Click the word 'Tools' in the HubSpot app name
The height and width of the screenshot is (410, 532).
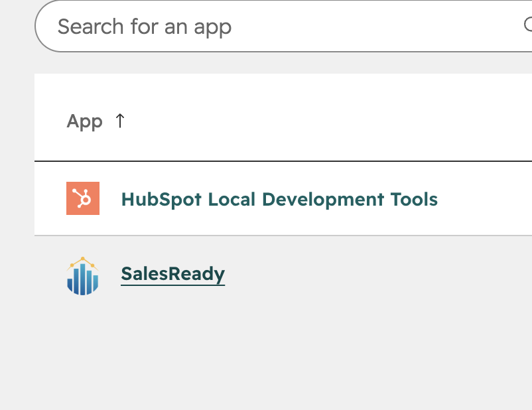(414, 199)
